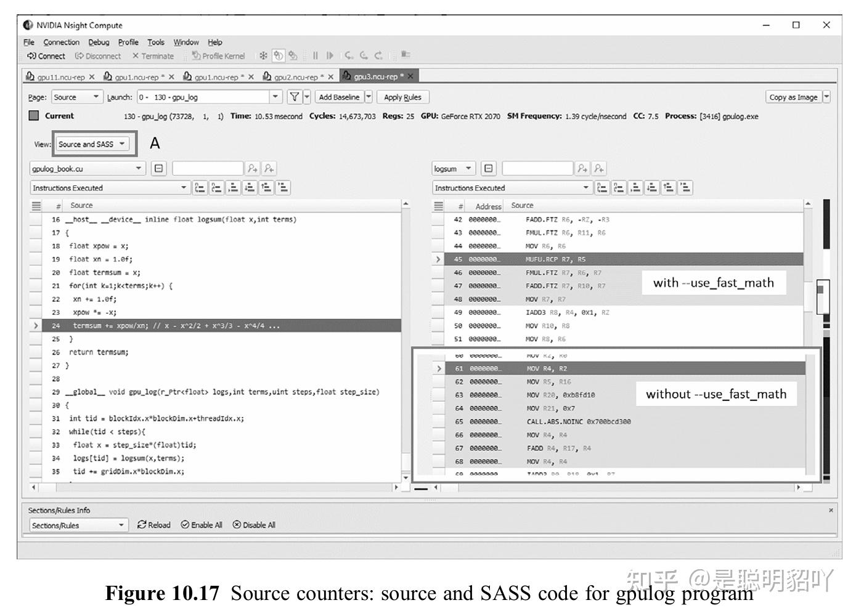Click the collapse button next to logsum dropdown
Screen dimensions: 856x616
(489, 168)
